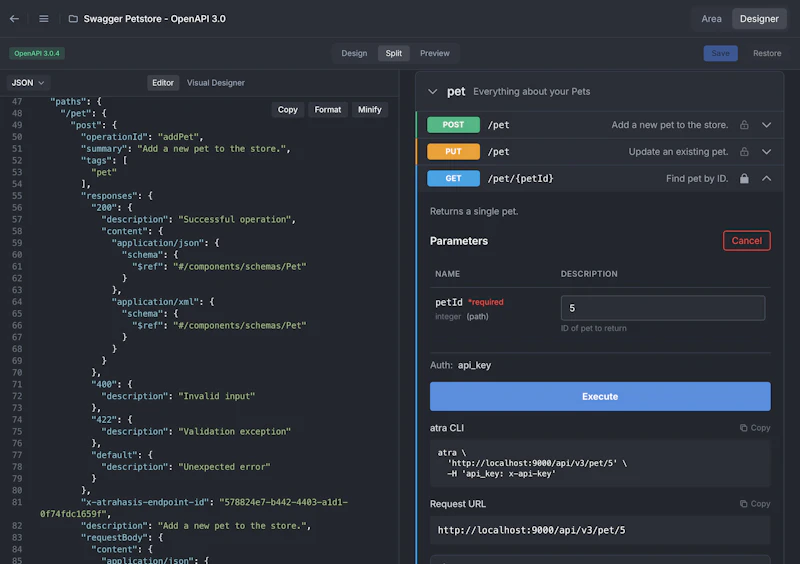The height and width of the screenshot is (564, 800).
Task: Click the "application/xml" code line
Action: point(163,302)
